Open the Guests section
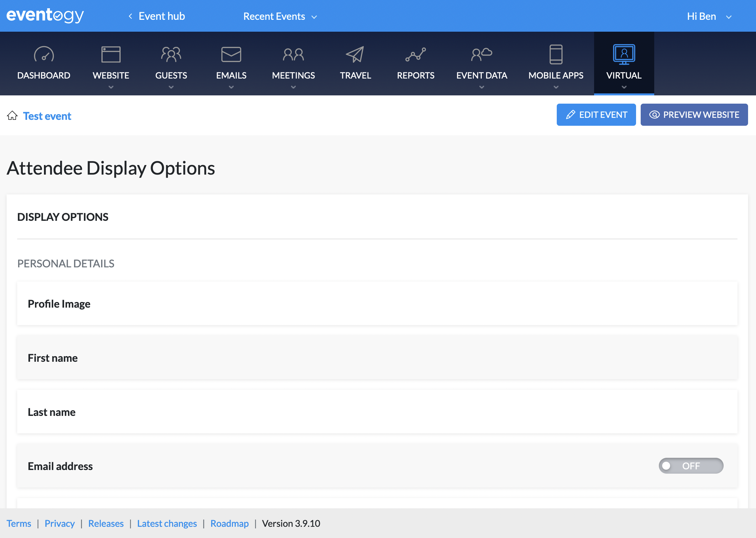This screenshot has height=538, width=756. click(x=171, y=63)
